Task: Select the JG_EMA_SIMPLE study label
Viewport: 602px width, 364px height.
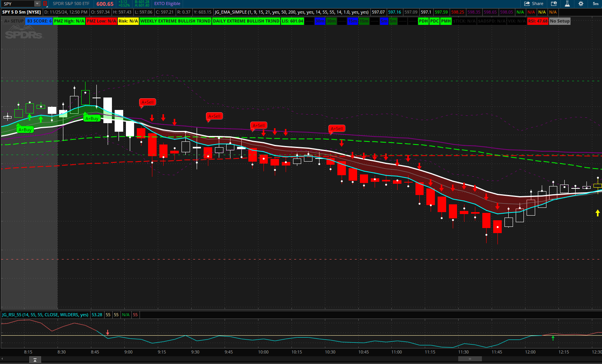Action: pyautogui.click(x=291, y=12)
